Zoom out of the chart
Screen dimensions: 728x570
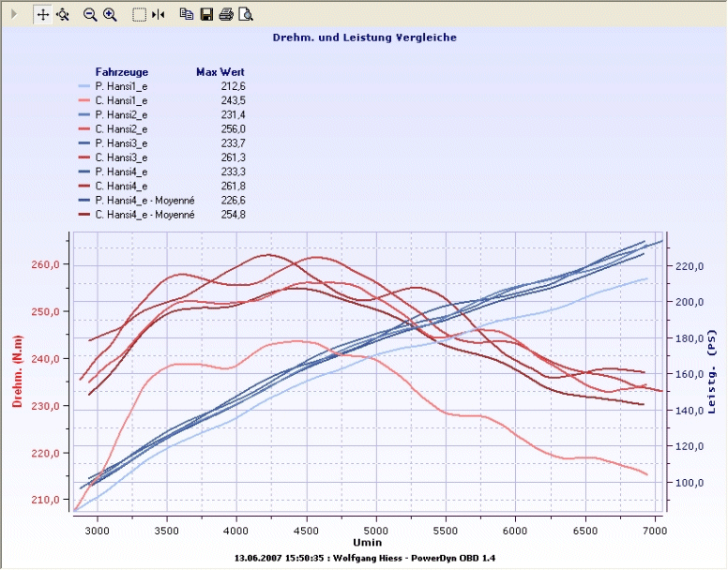pyautogui.click(x=91, y=14)
